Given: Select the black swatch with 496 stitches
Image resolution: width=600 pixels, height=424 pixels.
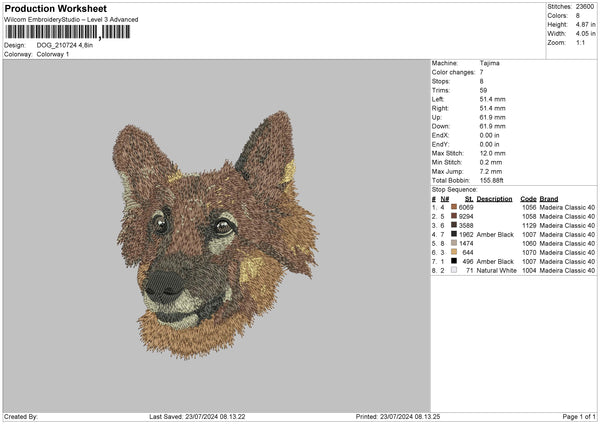Looking at the screenshot, I should pos(454,261).
